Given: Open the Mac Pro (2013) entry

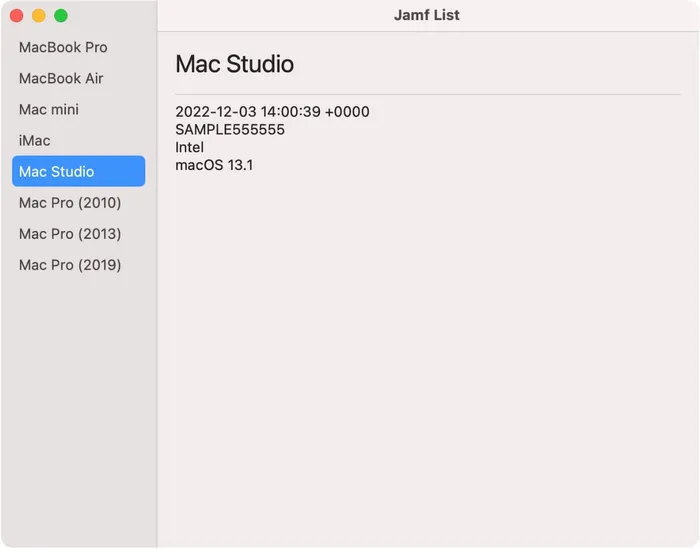Looking at the screenshot, I should point(70,234).
